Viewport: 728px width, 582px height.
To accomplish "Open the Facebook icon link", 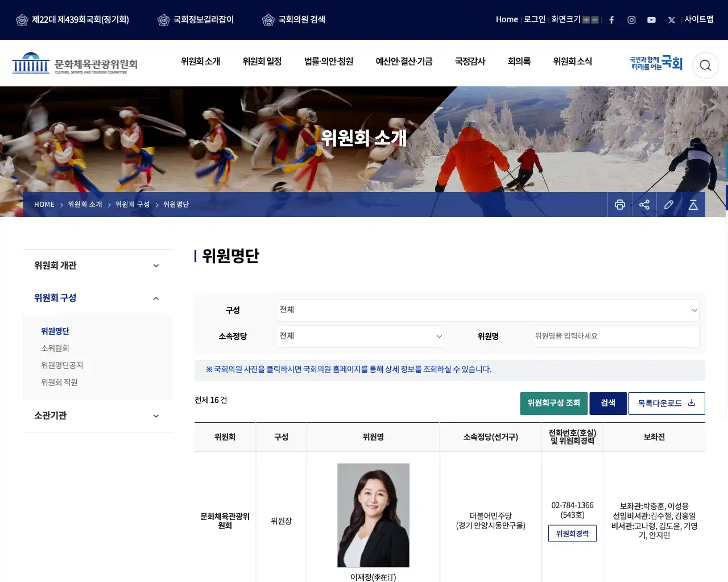I will (611, 20).
